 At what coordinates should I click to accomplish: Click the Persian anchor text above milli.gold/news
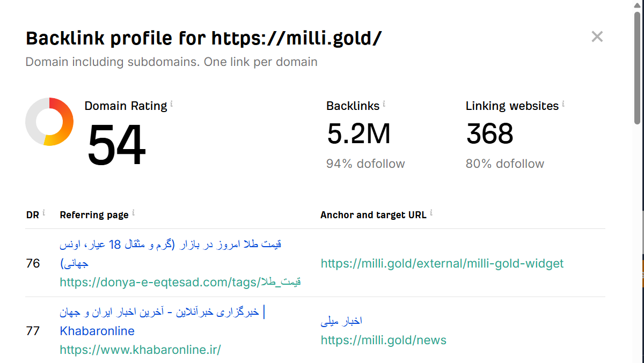pos(341,321)
